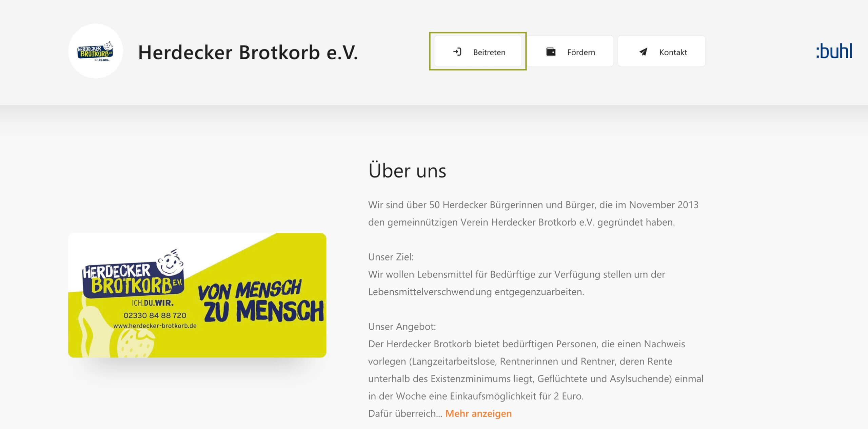The height and width of the screenshot is (429, 868).
Task: Click the smiling mascot face in banner
Action: tap(170, 262)
